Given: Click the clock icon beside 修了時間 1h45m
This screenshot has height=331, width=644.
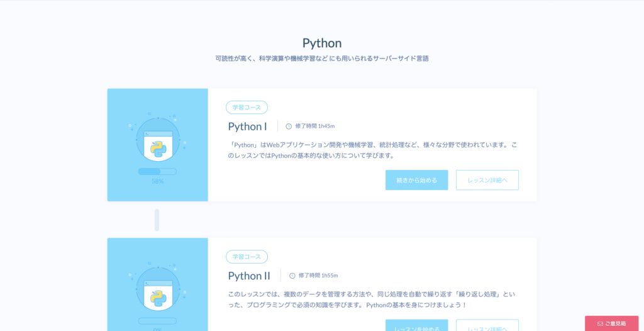Looking at the screenshot, I should pos(289,126).
